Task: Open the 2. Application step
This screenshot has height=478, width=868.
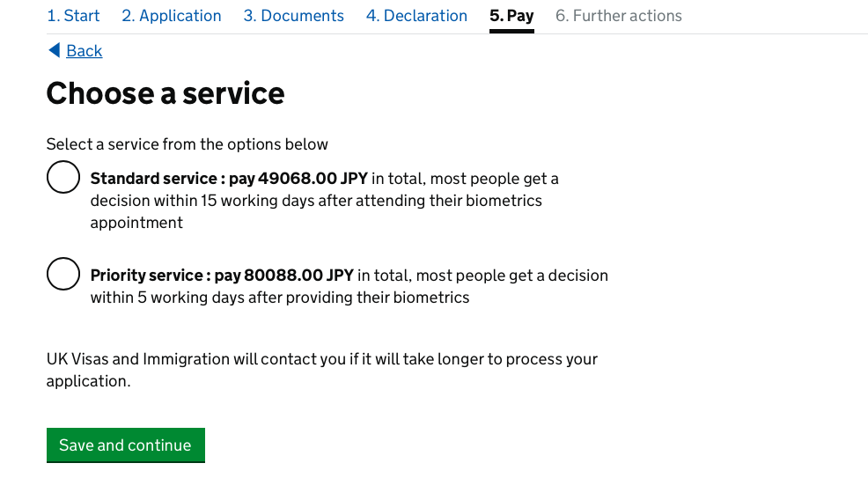Action: 172,16
